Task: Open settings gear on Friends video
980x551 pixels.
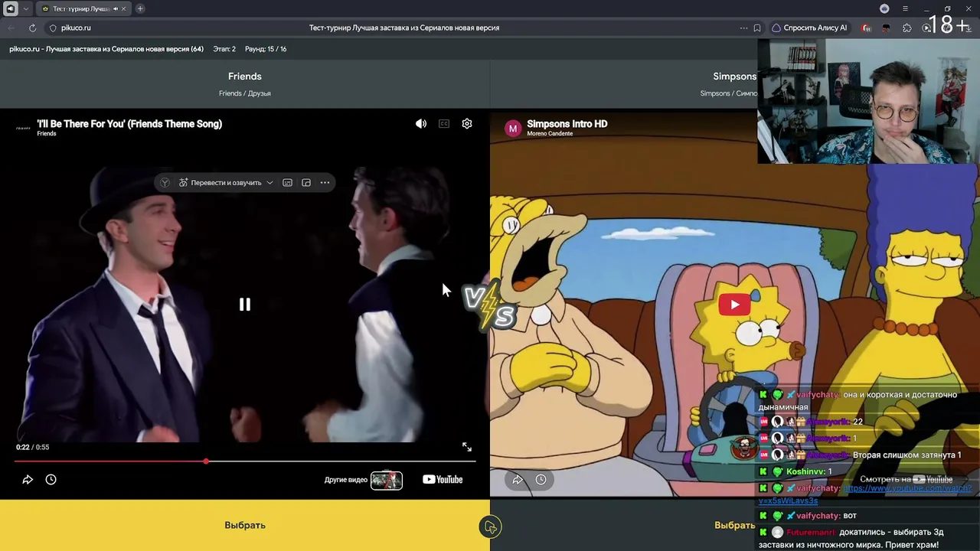Action: (467, 124)
